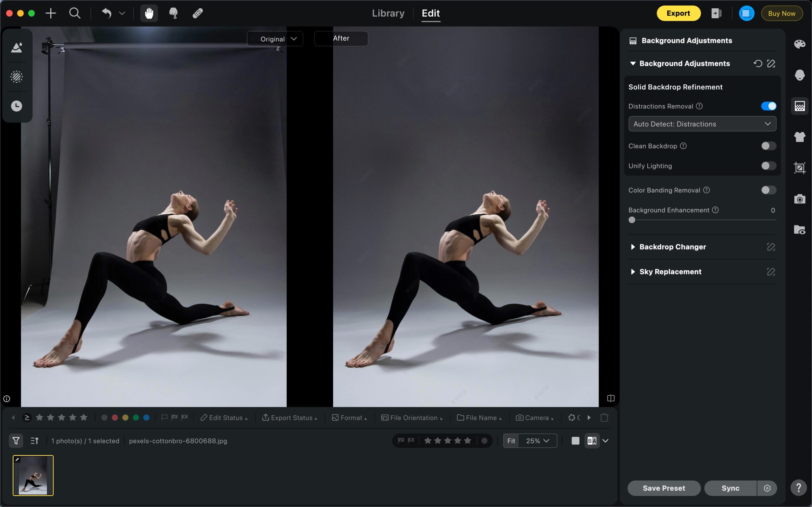Click the Save Preset button
The image size is (812, 507).
pyautogui.click(x=664, y=488)
